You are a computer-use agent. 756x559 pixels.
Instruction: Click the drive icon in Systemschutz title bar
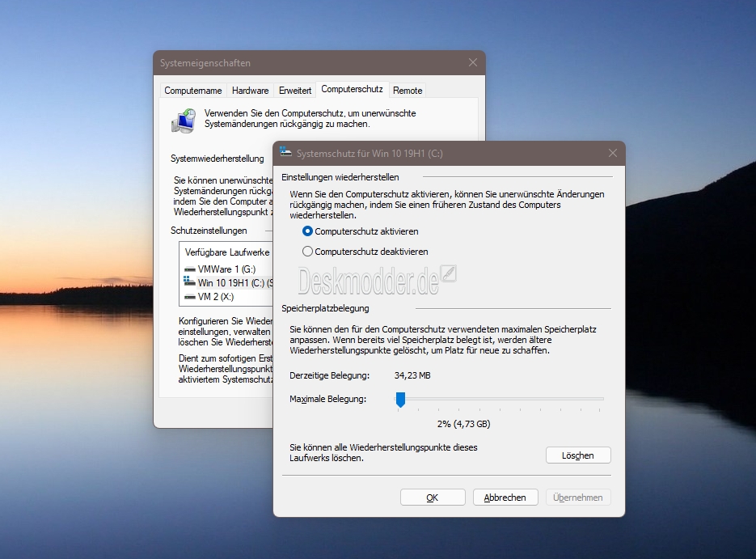(x=286, y=152)
